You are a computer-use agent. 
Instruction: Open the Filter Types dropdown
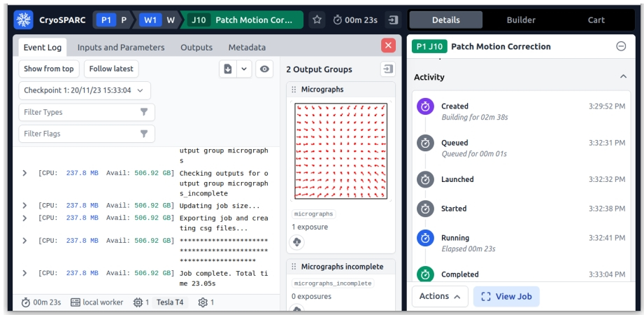(87, 112)
